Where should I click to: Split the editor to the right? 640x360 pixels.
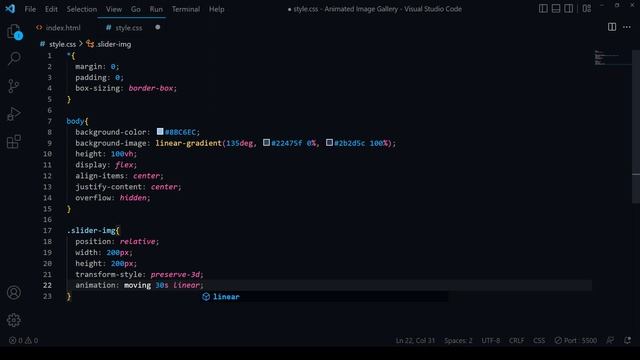pyautogui.click(x=611, y=27)
